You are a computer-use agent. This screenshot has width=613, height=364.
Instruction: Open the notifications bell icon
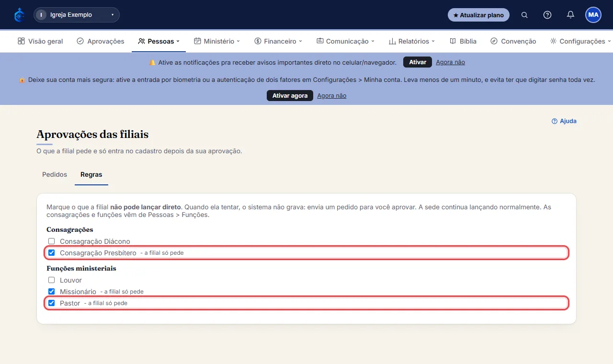pos(570,15)
